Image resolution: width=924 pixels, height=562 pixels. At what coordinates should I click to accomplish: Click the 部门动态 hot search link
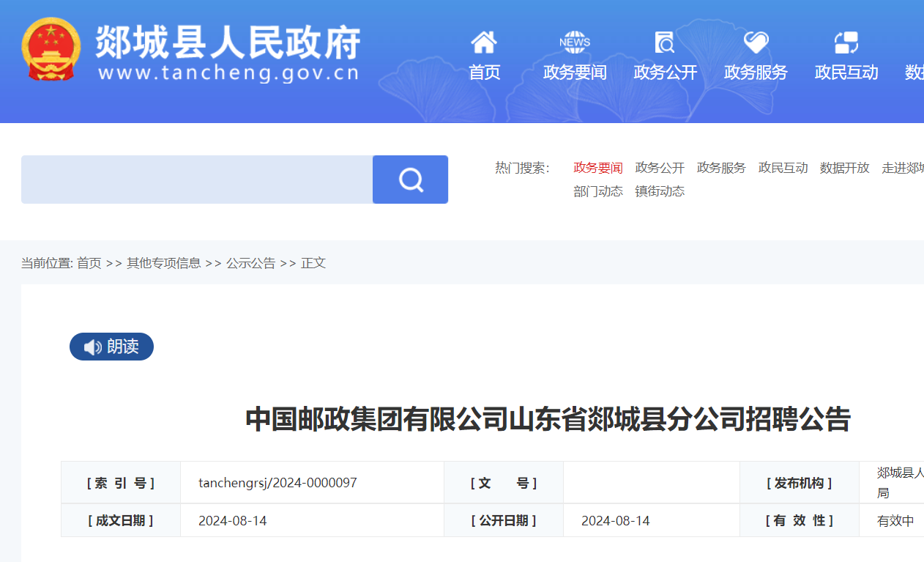click(598, 191)
